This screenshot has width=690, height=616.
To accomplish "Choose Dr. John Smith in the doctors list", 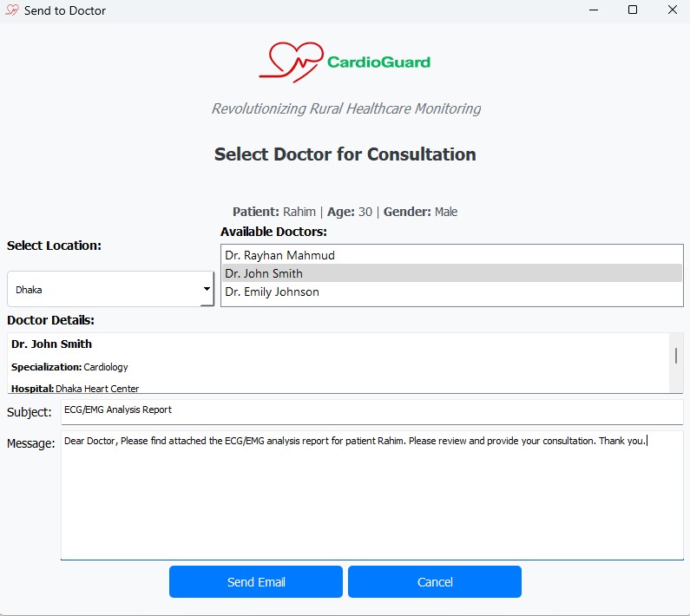I will coord(264,273).
